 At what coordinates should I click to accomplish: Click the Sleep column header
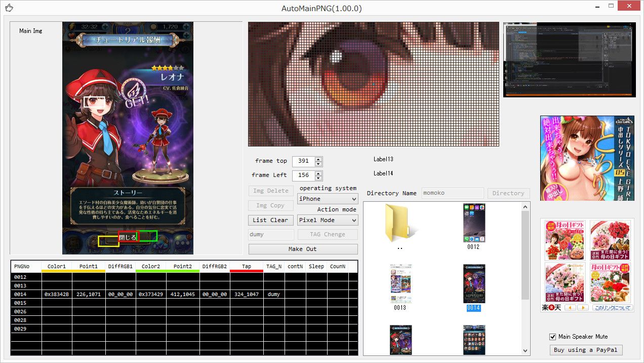point(316,266)
